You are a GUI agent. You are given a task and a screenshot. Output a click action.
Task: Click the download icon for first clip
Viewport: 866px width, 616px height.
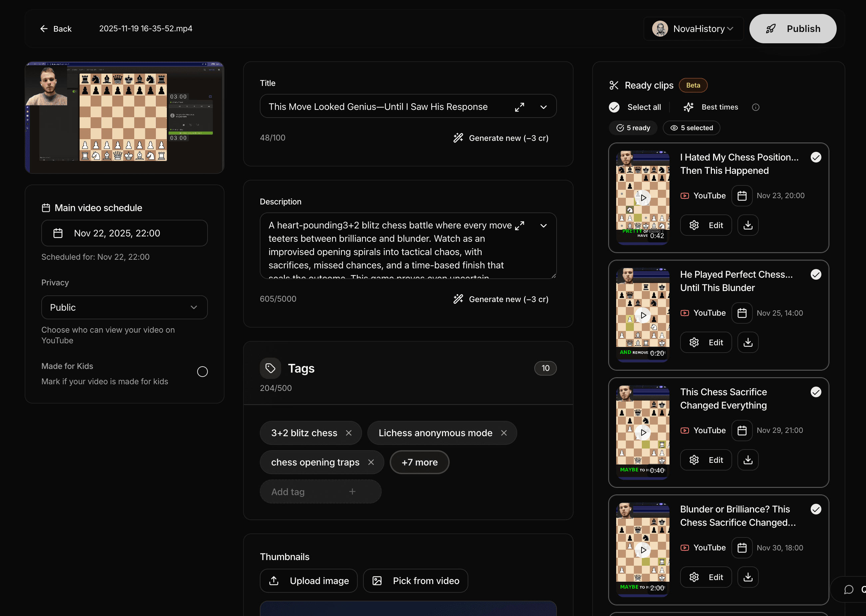[748, 225]
